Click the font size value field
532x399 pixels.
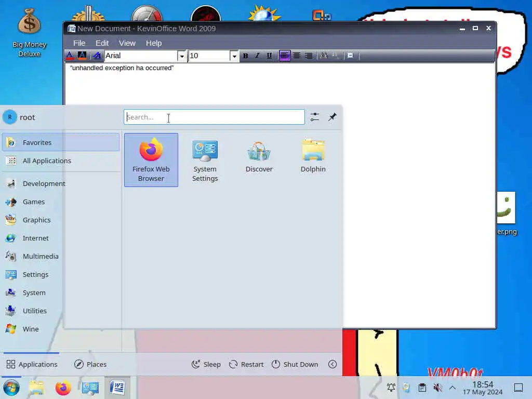tap(209, 56)
